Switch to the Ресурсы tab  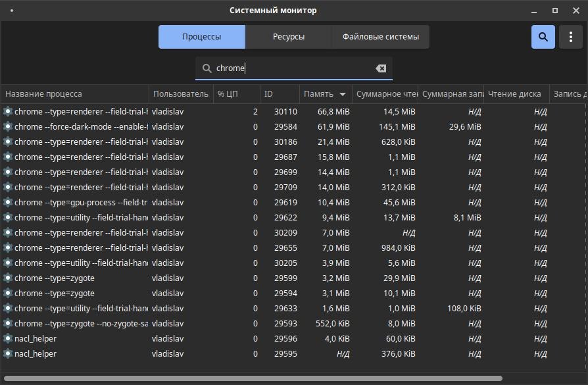click(x=288, y=37)
